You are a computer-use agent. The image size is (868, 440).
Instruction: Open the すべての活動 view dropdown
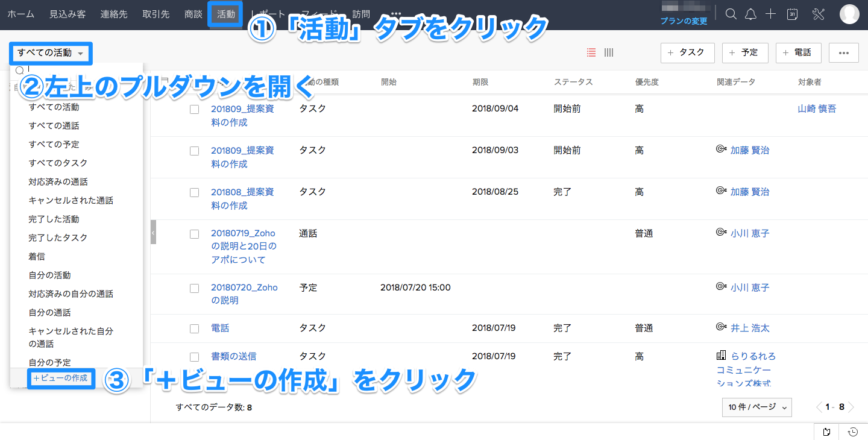coord(51,53)
